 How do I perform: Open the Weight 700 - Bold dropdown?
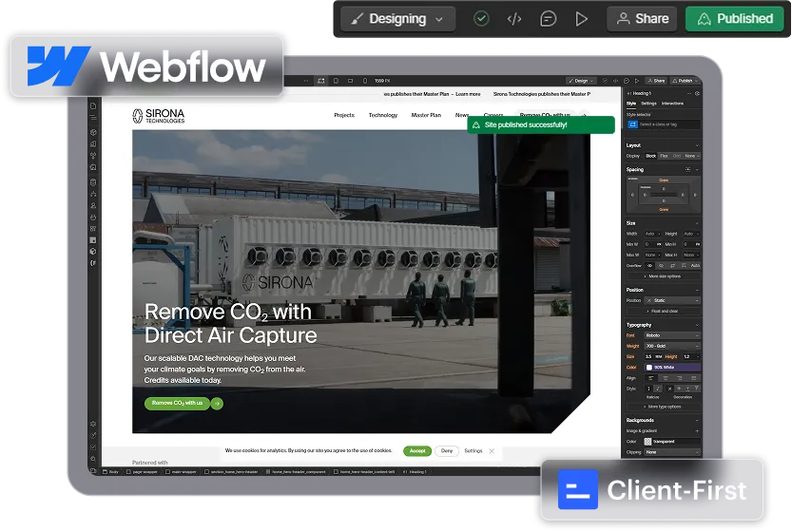[x=673, y=346]
